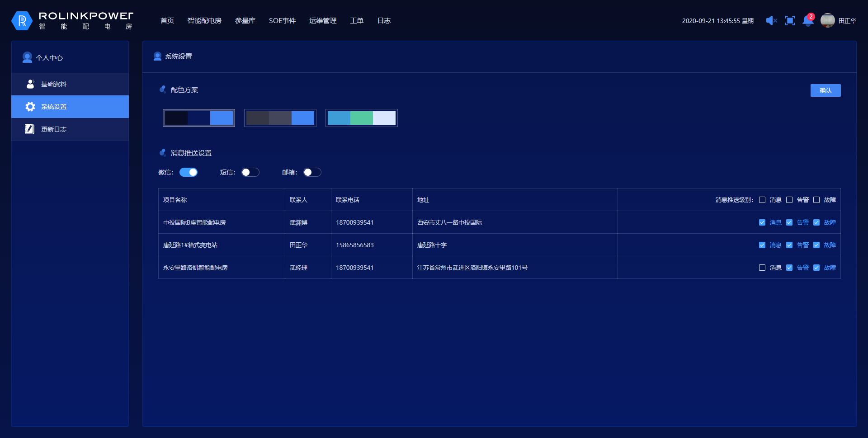Viewport: 868px width, 438px height.
Task: Uncheck 消息 for 唐延路1#箱式变电站
Action: coord(762,245)
